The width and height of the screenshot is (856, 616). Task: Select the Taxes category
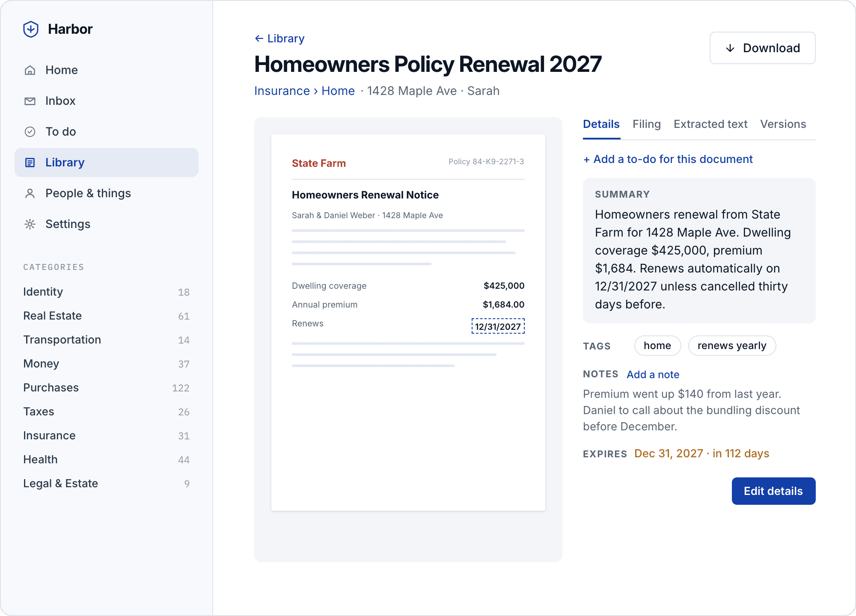coord(107,412)
